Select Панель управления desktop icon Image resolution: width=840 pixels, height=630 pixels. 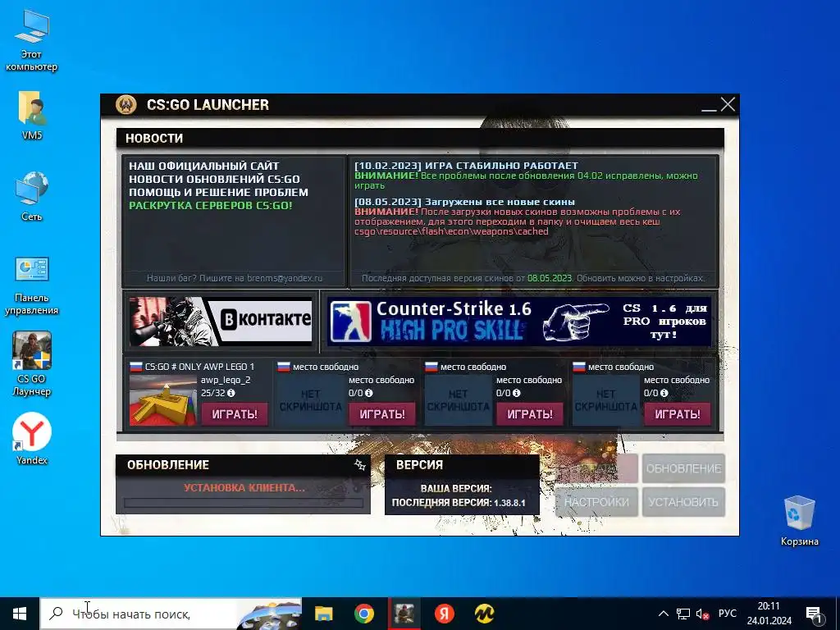pos(32,285)
